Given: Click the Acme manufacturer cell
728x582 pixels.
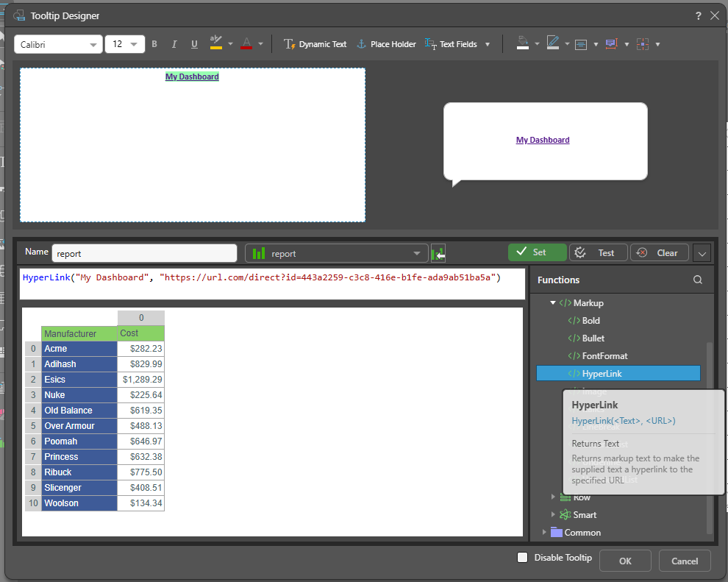Looking at the screenshot, I should [x=79, y=349].
